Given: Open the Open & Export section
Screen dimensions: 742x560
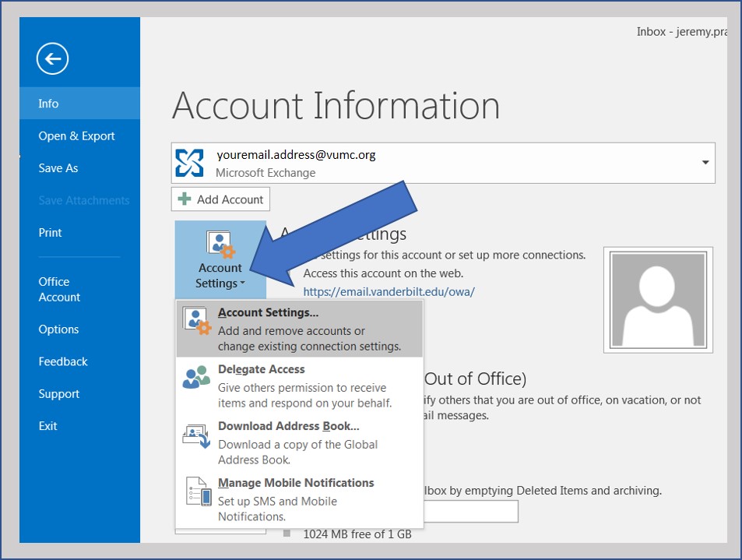Looking at the screenshot, I should [x=79, y=136].
